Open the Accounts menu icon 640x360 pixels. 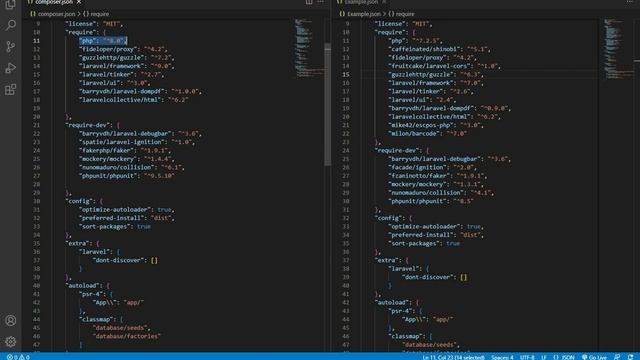click(11, 320)
